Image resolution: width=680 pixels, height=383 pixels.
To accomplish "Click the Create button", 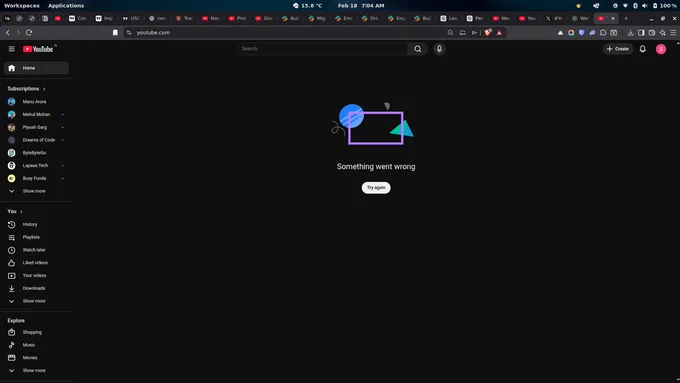I will 618,49.
